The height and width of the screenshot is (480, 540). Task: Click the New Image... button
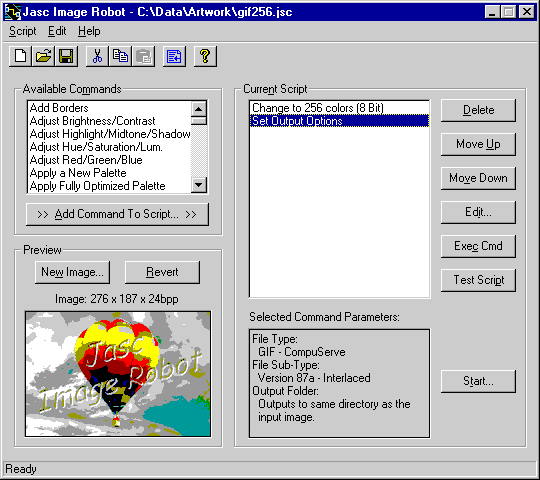[72, 272]
